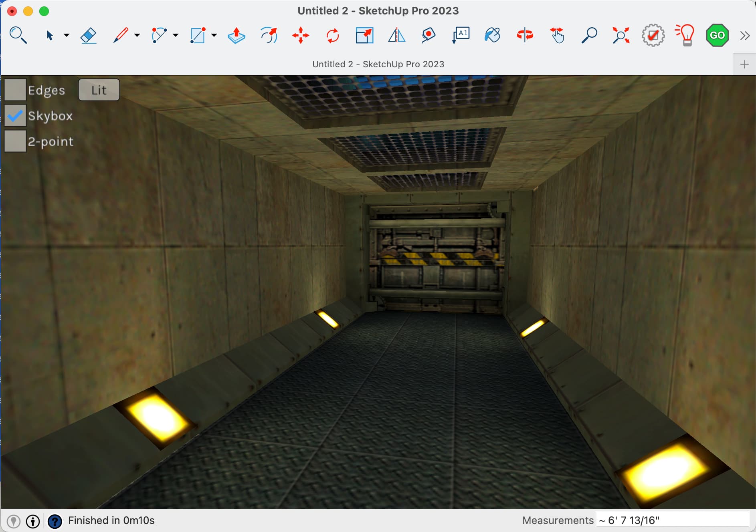756x532 pixels.
Task: Select the Pan tool
Action: (x=557, y=35)
